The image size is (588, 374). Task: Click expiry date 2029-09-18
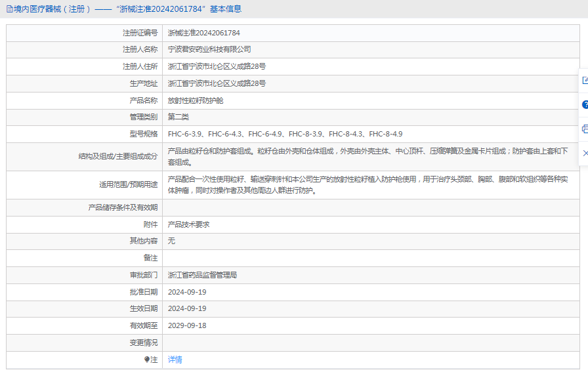tap(187, 325)
